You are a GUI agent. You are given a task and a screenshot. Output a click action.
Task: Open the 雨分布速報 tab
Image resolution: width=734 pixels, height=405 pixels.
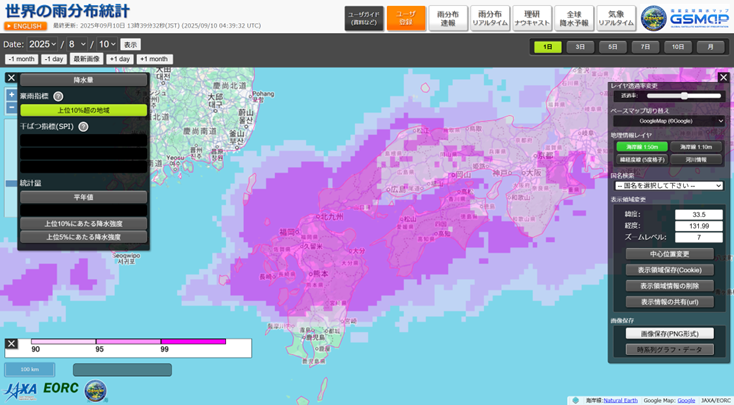[x=449, y=18]
